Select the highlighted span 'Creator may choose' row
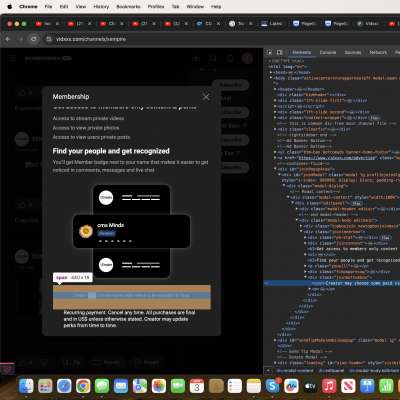 pyautogui.click(x=332, y=283)
